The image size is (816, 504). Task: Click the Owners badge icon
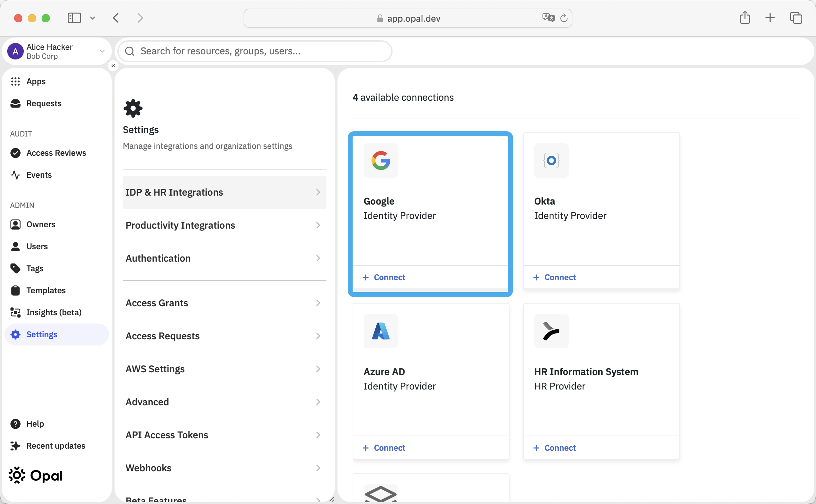15,224
